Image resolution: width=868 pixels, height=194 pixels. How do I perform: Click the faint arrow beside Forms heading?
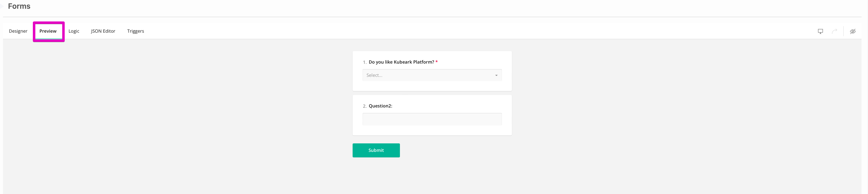click(2, 6)
